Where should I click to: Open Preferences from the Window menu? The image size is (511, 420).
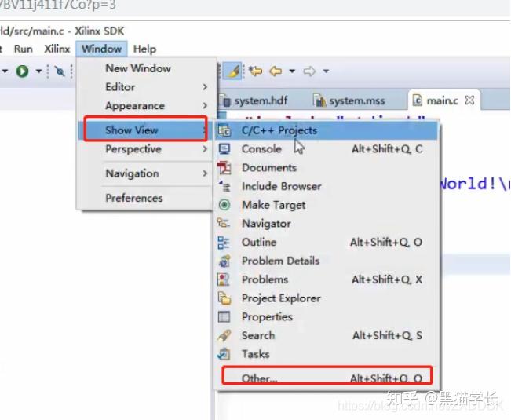147,198
